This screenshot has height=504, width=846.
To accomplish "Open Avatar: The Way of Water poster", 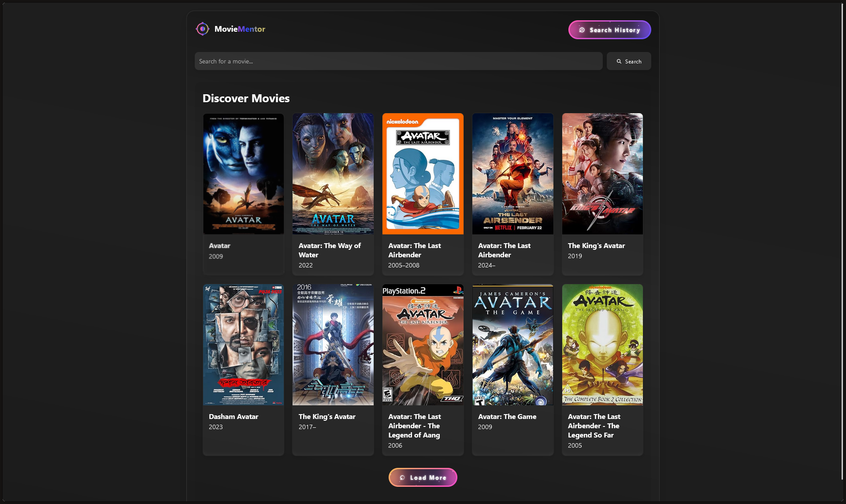I will click(333, 174).
